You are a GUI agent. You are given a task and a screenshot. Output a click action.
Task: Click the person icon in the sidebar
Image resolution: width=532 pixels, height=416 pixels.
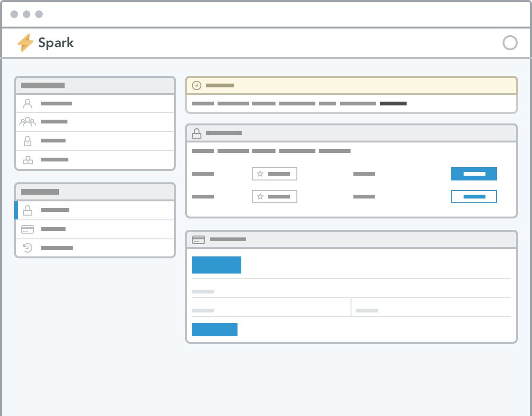27,103
